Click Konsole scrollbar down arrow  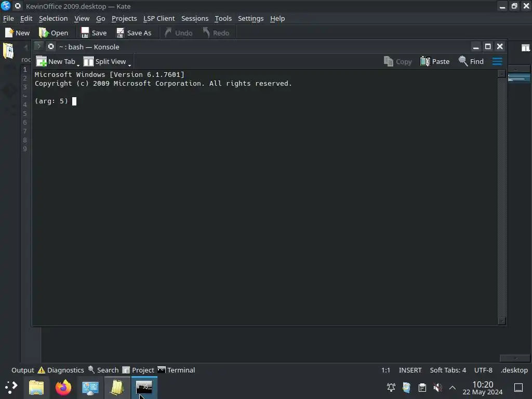pyautogui.click(x=501, y=321)
